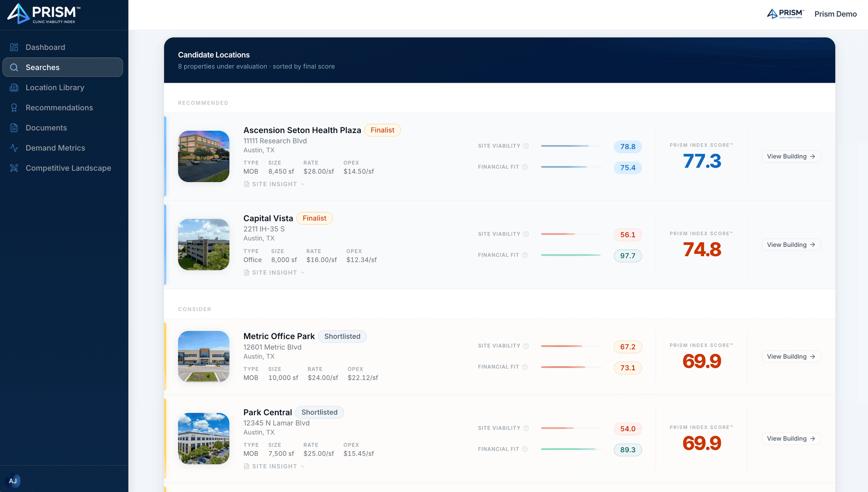The height and width of the screenshot is (492, 868).
Task: Click arrow icon on Ascension Seton View Building
Action: pos(813,156)
